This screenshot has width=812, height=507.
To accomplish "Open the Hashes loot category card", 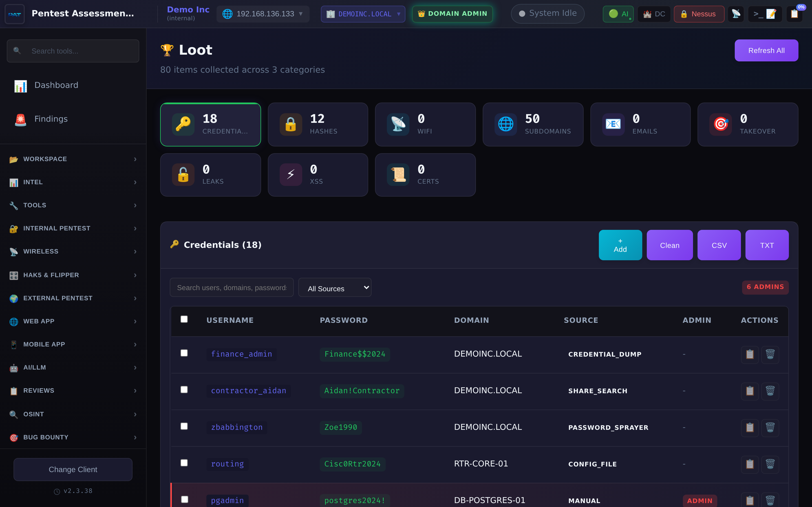I will (x=318, y=124).
